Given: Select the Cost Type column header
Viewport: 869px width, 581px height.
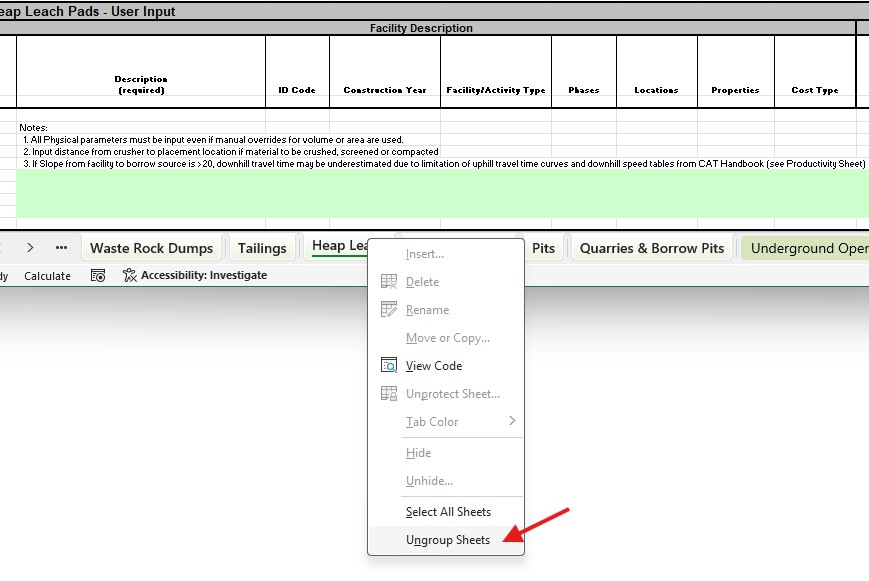Looking at the screenshot, I should pyautogui.click(x=815, y=72).
